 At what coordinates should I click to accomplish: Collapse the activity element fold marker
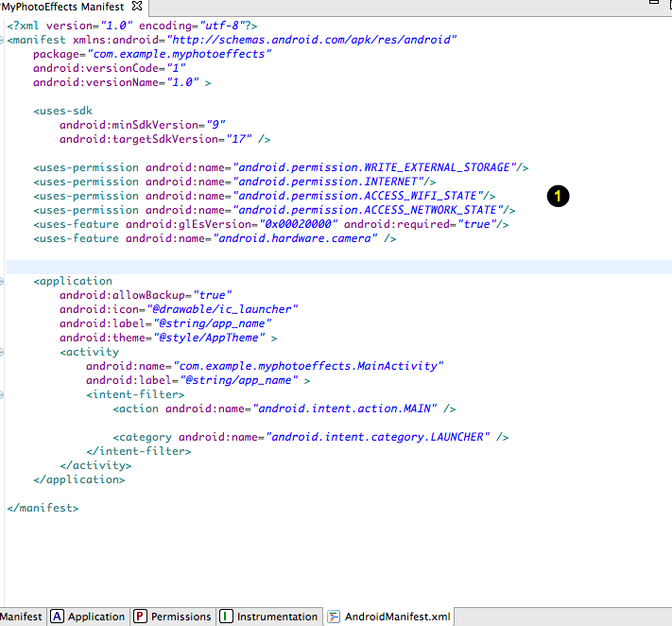(x=2, y=353)
